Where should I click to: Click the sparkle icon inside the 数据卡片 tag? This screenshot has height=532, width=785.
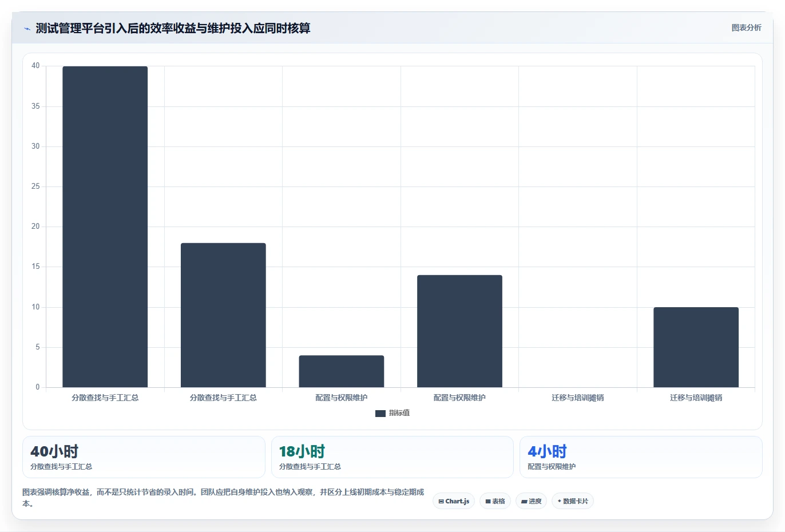click(560, 501)
